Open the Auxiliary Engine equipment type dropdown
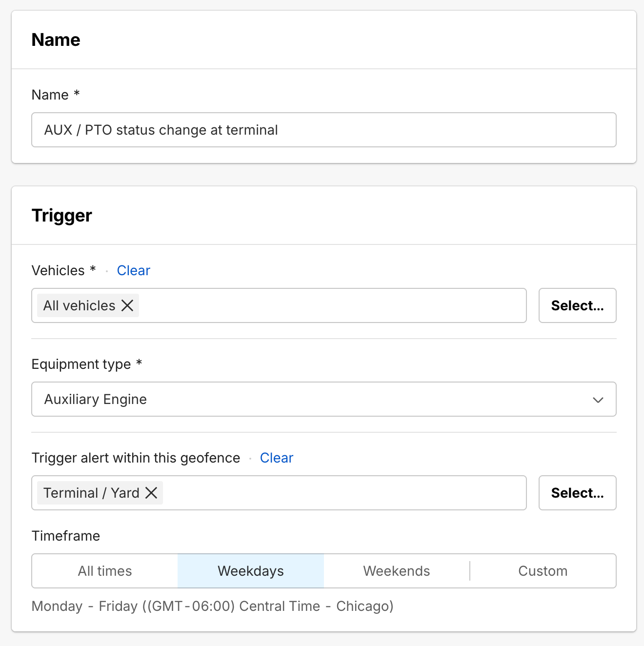644x646 pixels. tap(312, 400)
